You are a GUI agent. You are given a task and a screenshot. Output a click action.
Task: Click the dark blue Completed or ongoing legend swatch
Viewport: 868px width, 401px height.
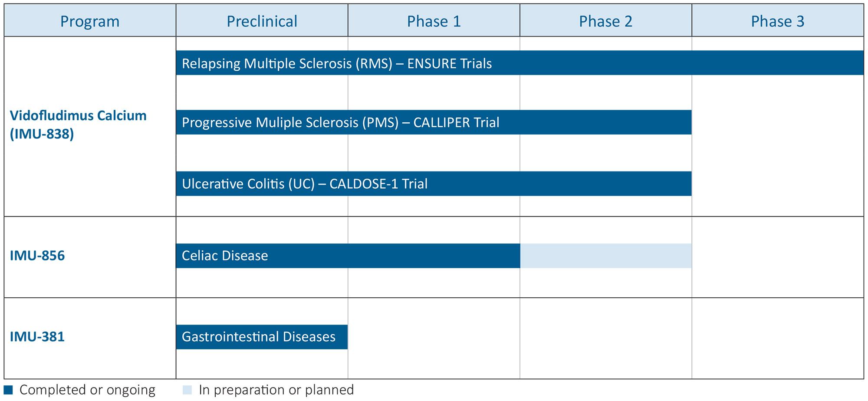click(8, 390)
